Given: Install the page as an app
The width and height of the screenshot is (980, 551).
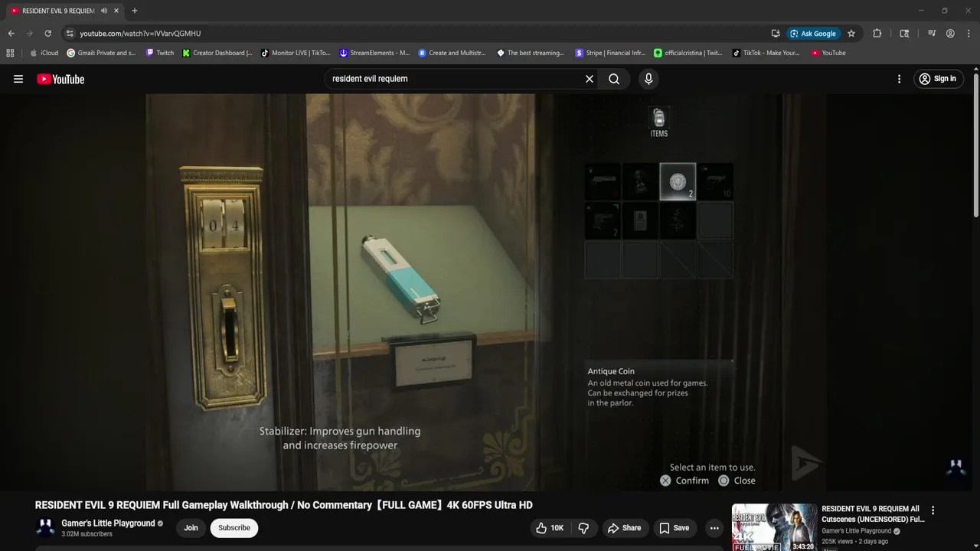Looking at the screenshot, I should (776, 34).
